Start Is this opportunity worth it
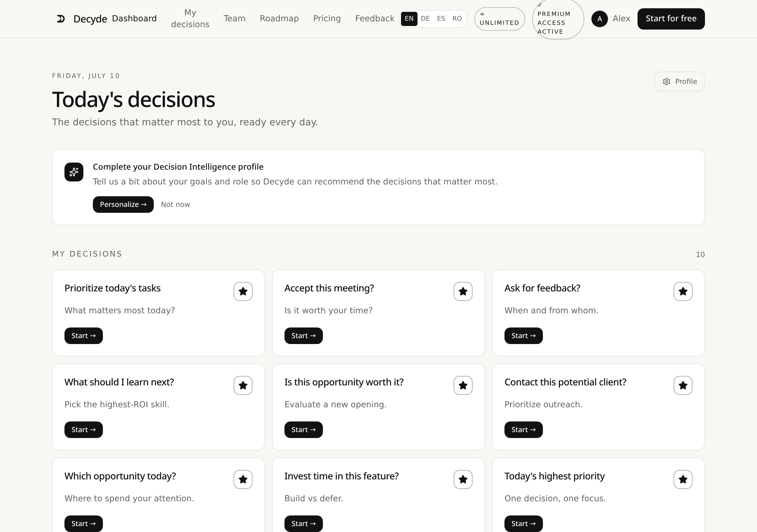Screen dimensions: 757x532 [x=304, y=430]
